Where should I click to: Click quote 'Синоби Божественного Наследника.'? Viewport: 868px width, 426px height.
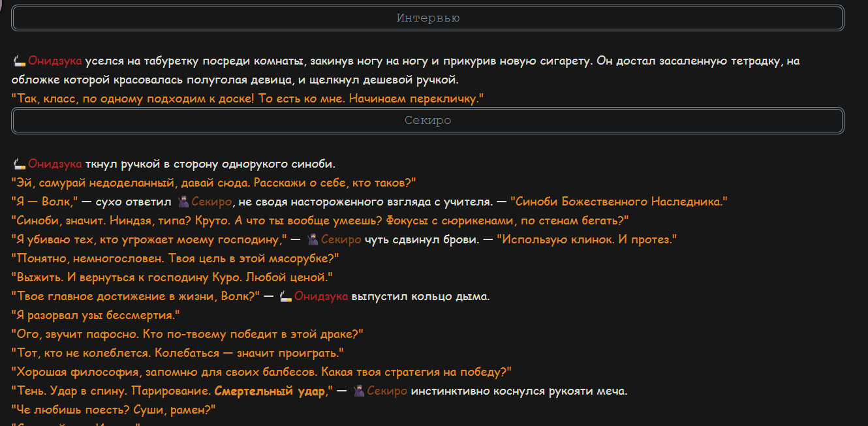pyautogui.click(x=619, y=202)
